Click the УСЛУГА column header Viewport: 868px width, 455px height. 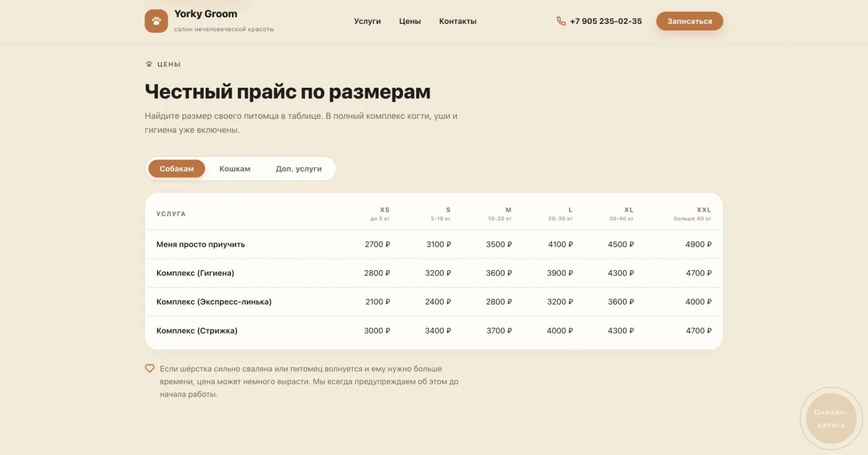(x=171, y=214)
